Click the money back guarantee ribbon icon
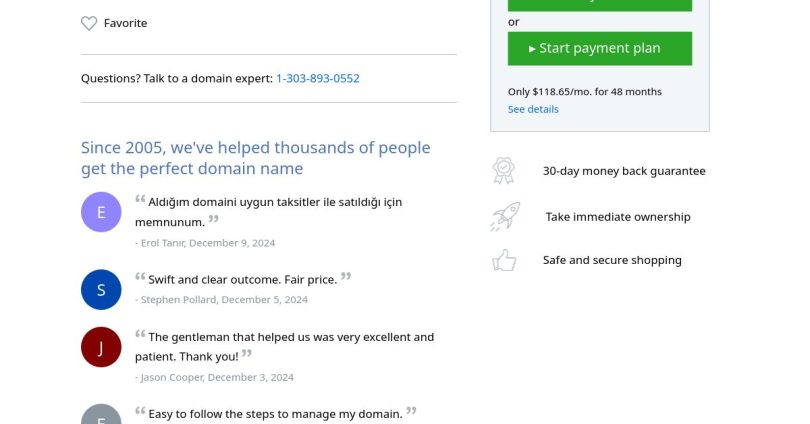The height and width of the screenshot is (424, 810). pos(504,170)
